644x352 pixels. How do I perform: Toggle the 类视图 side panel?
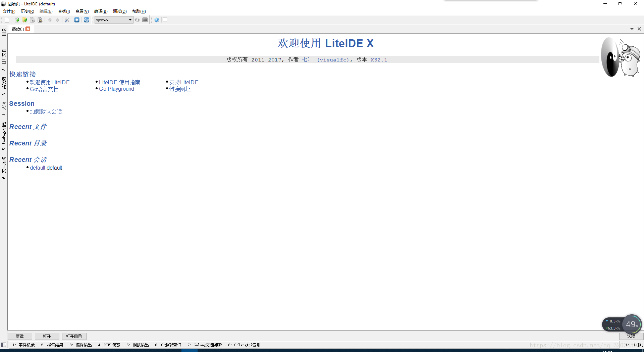pyautogui.click(x=4, y=86)
